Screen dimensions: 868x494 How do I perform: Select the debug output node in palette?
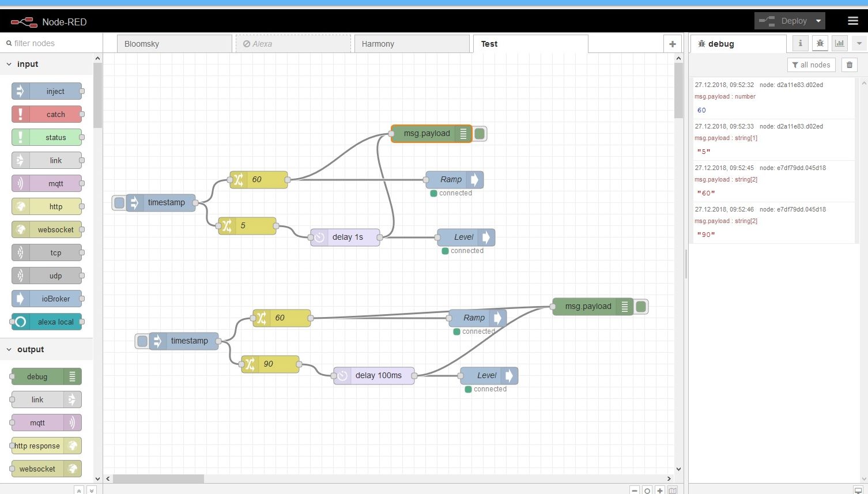[47, 376]
